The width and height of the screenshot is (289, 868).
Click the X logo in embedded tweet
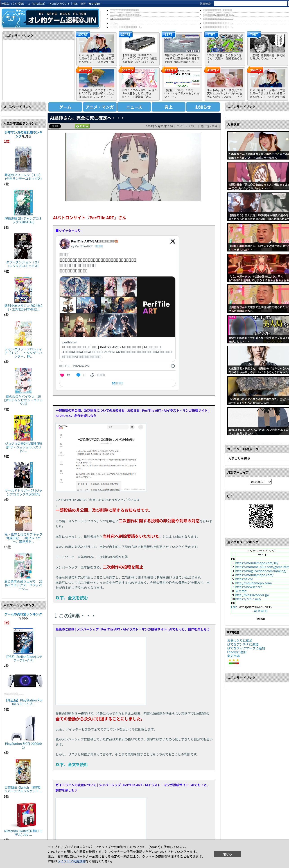(x=173, y=241)
